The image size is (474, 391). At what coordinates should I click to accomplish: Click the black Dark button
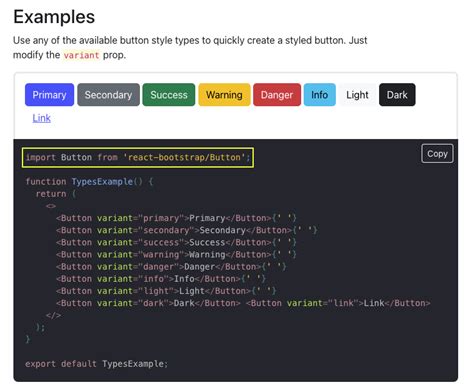397,95
